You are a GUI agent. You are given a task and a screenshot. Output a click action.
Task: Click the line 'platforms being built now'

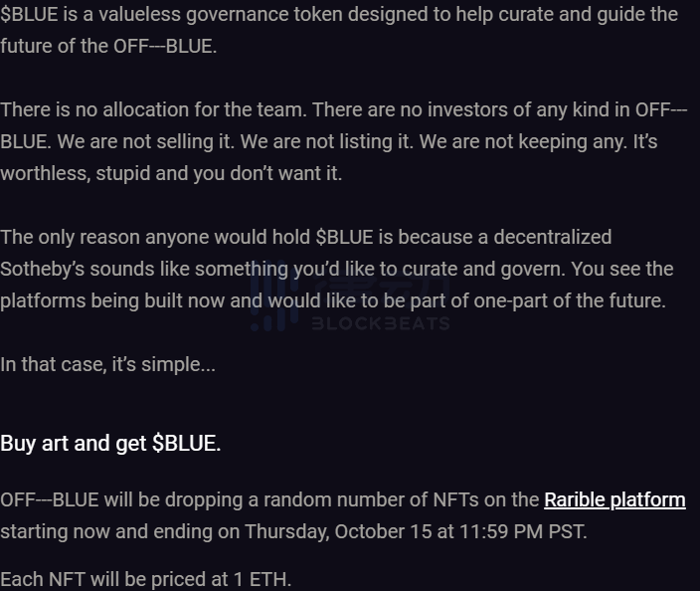333,300
